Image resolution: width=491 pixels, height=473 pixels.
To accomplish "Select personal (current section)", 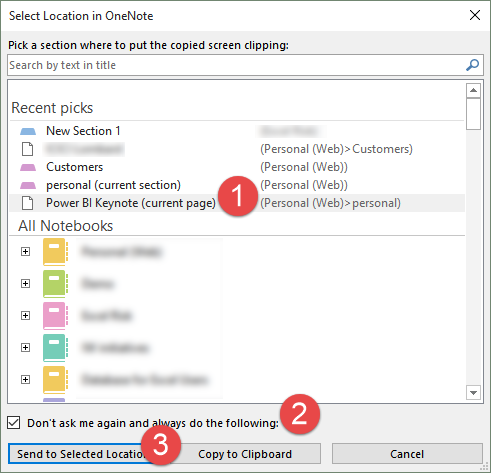I will pyautogui.click(x=237, y=185).
